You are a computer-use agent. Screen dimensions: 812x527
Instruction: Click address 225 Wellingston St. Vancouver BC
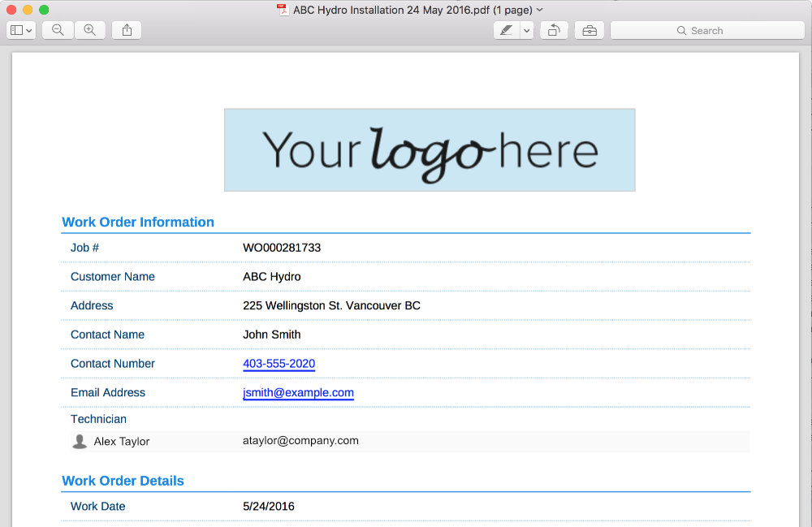coord(331,305)
